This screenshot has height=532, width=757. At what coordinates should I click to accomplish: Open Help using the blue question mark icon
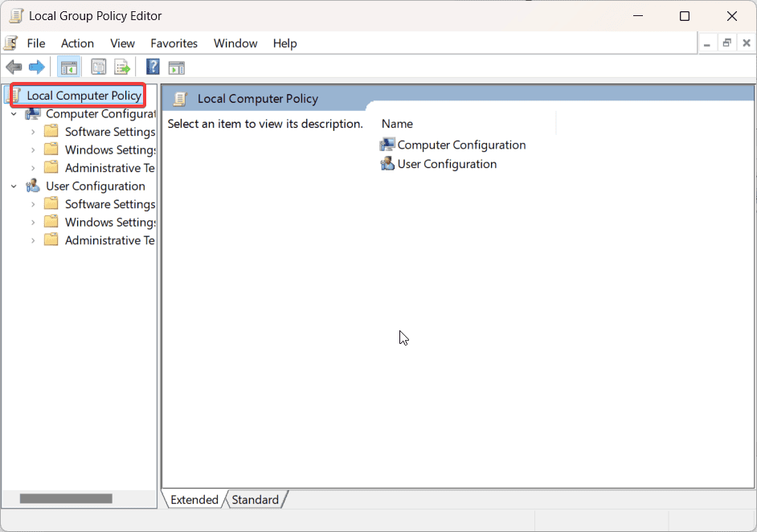click(x=153, y=68)
